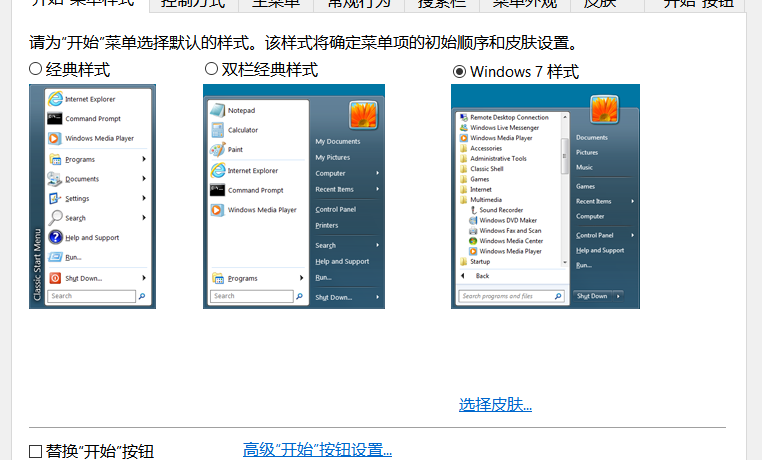Image resolution: width=762 pixels, height=460 pixels.
Task: Click flower user picture in two-column preview
Action: 364,115
